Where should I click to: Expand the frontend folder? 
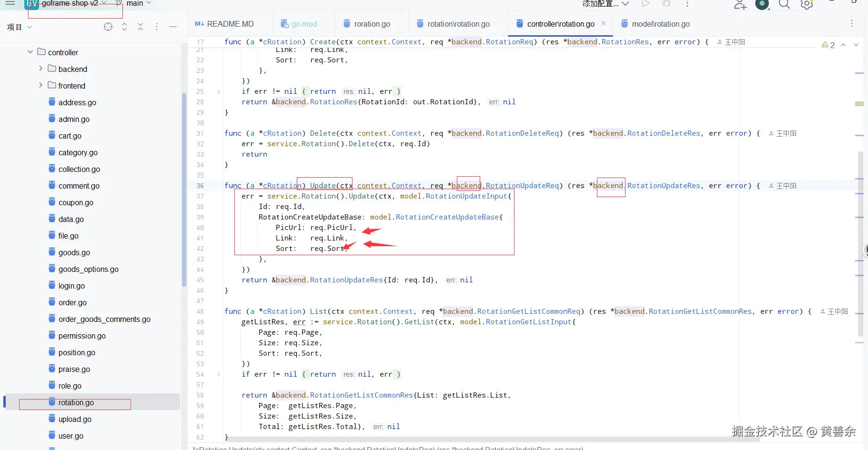point(40,85)
